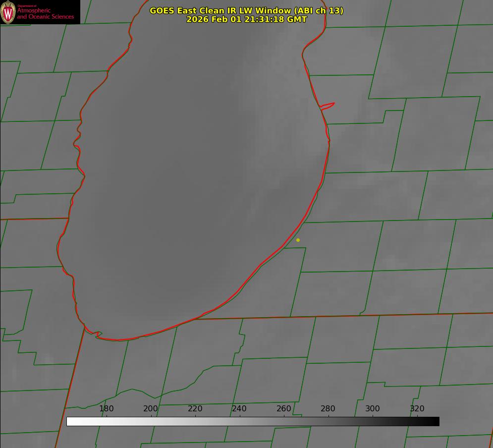Click the 220 colorbar label
493x448 pixels.
[x=195, y=408]
